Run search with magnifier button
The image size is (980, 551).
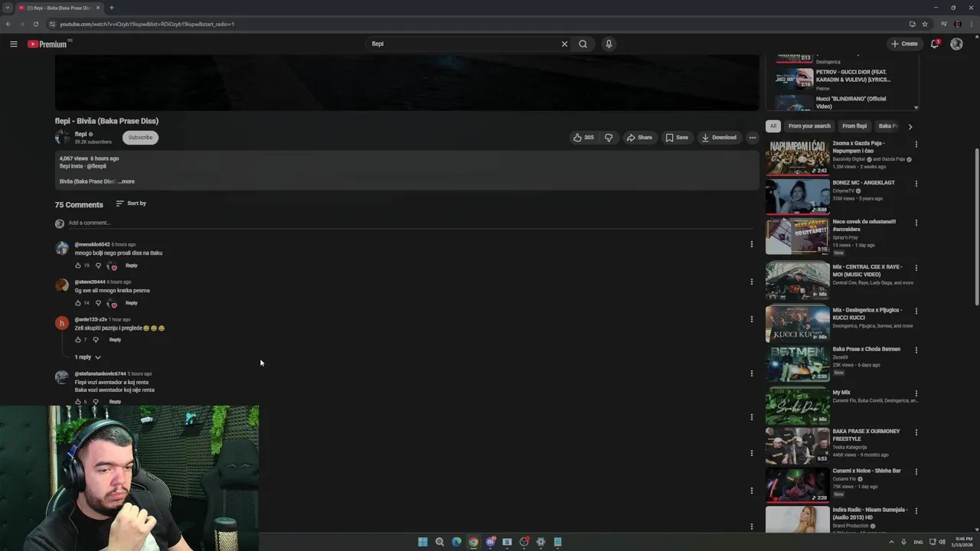pos(583,44)
